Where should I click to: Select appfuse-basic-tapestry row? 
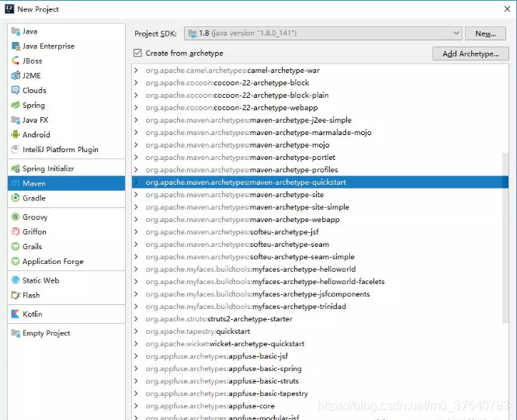pos(320,394)
